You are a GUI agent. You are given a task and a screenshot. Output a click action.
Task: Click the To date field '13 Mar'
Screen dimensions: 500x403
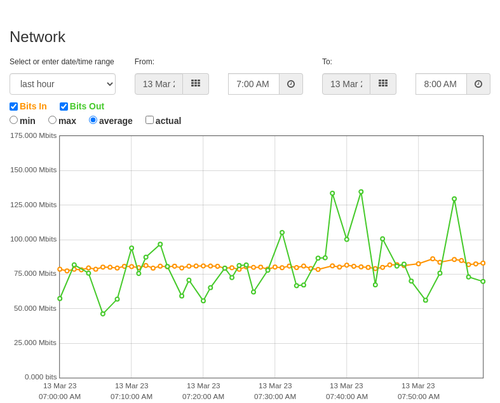pyautogui.click(x=346, y=84)
